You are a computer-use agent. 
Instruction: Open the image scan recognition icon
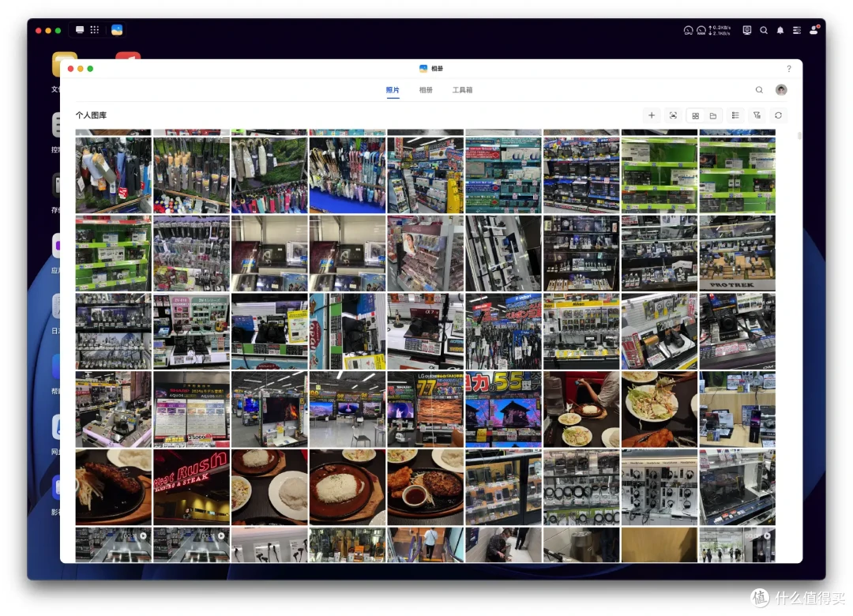(673, 115)
